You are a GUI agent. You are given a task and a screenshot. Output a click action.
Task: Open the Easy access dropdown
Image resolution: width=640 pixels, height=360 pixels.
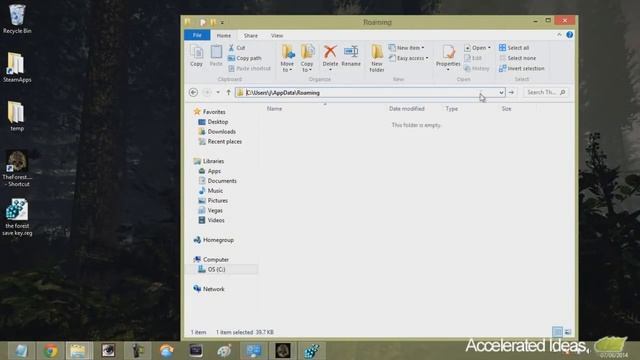(x=409, y=58)
